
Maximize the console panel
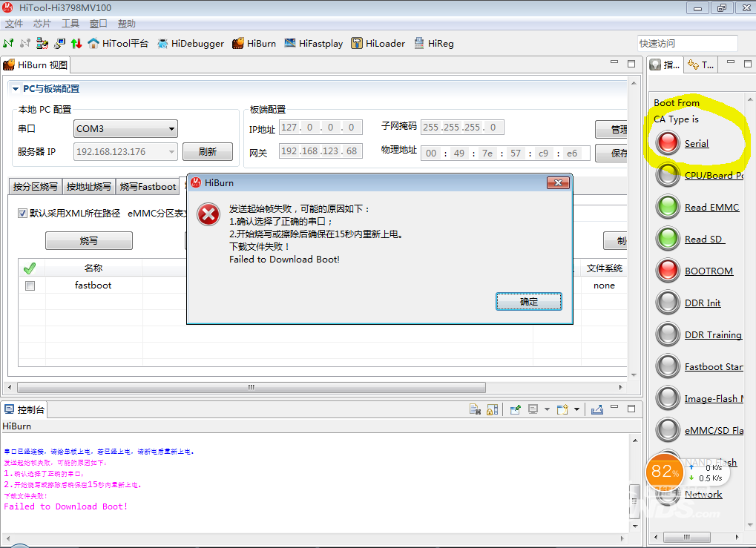631,409
